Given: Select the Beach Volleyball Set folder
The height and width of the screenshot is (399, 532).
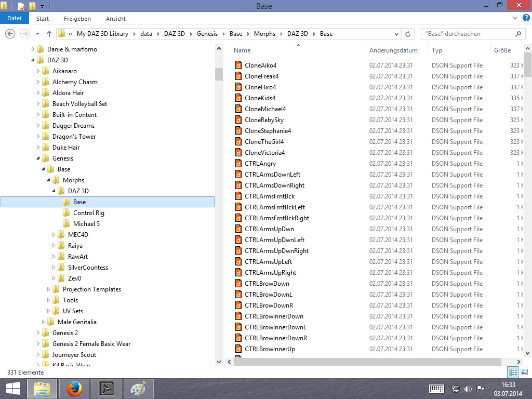Looking at the screenshot, I should 79,104.
